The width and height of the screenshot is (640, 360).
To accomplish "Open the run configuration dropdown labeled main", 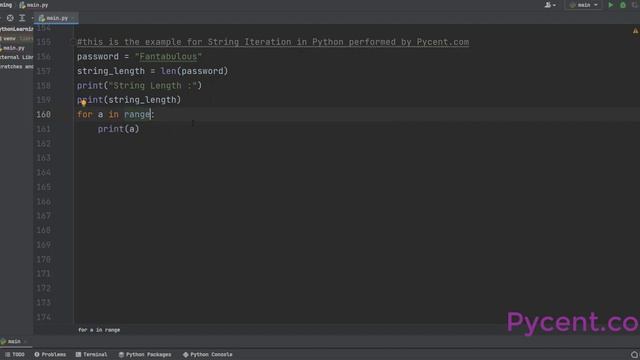I will [x=584, y=5].
